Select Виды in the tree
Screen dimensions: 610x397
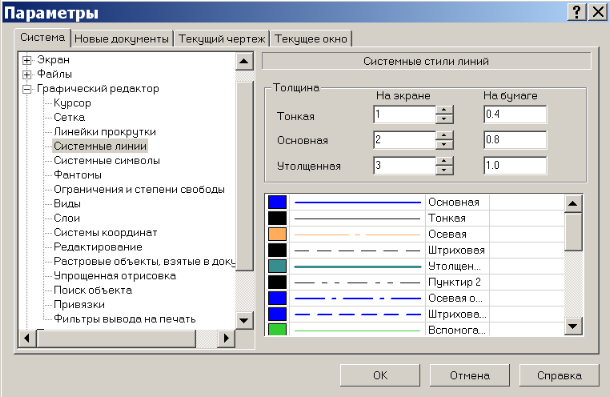coord(67,204)
